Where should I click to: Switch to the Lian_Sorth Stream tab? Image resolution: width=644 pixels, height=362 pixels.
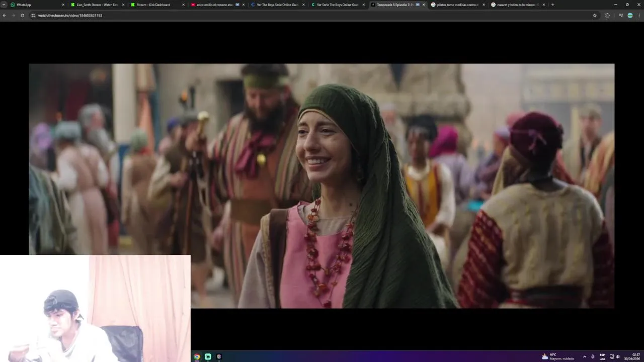pyautogui.click(x=98, y=5)
